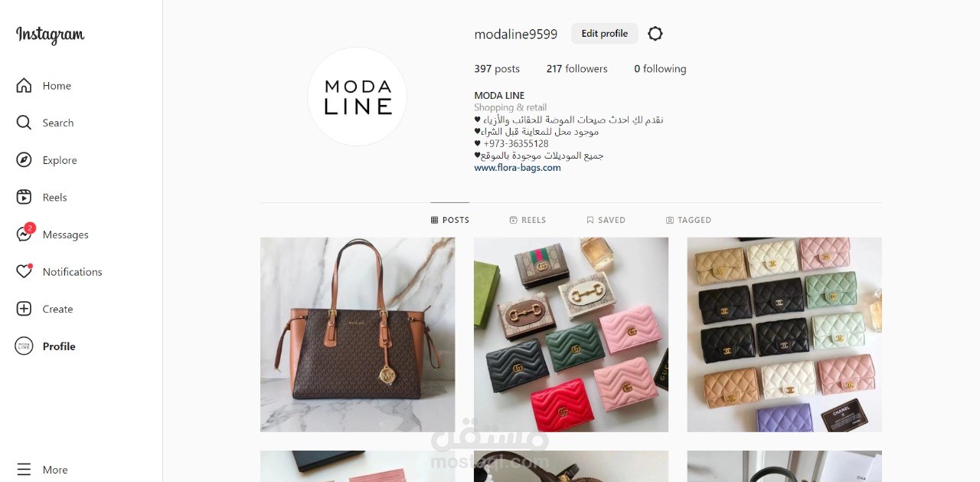This screenshot has height=482, width=980.
Task: Open settings gear next to Edit profile
Action: 655,34
